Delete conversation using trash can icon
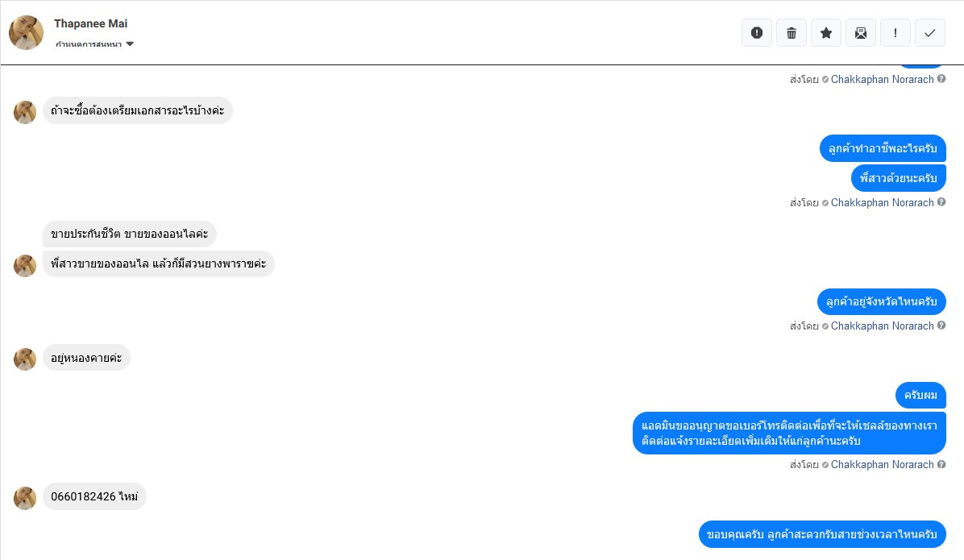Viewport: 964px width, 560px height. point(792,33)
